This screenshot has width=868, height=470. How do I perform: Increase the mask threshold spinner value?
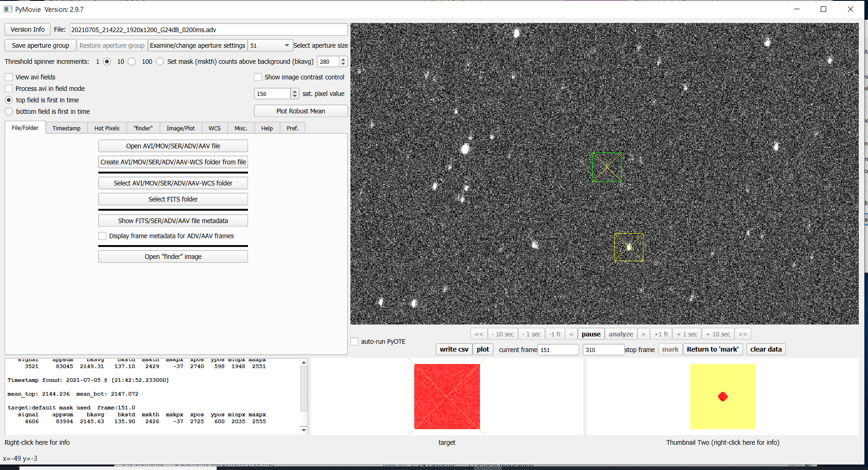click(343, 59)
